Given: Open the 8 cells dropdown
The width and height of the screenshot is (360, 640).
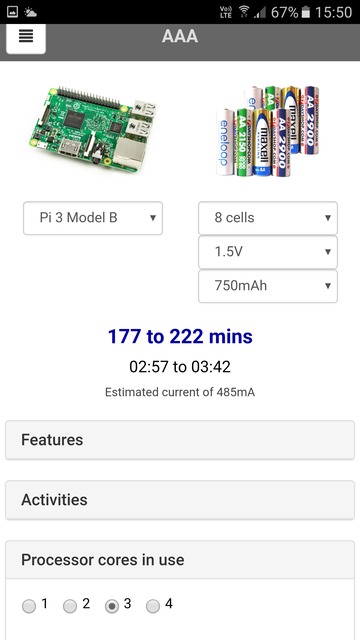Looking at the screenshot, I should tap(268, 218).
